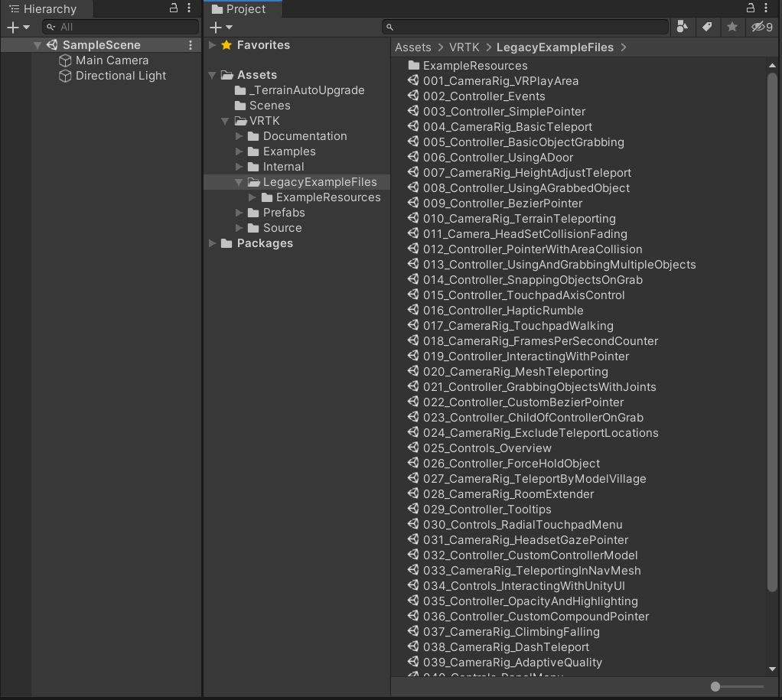782x700 pixels.
Task: Select 020_CameraRig_MeshTeleporting scene icon
Action: pyautogui.click(x=413, y=372)
